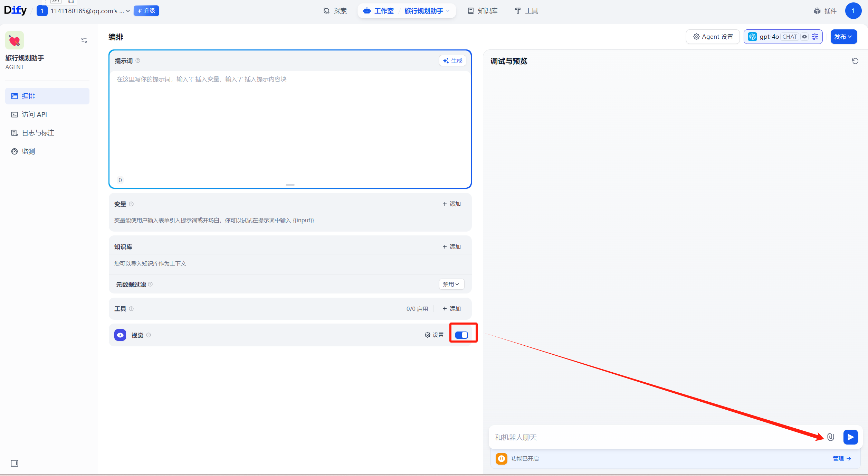
Task: Expand the workspace account dropdown
Action: tap(90, 11)
